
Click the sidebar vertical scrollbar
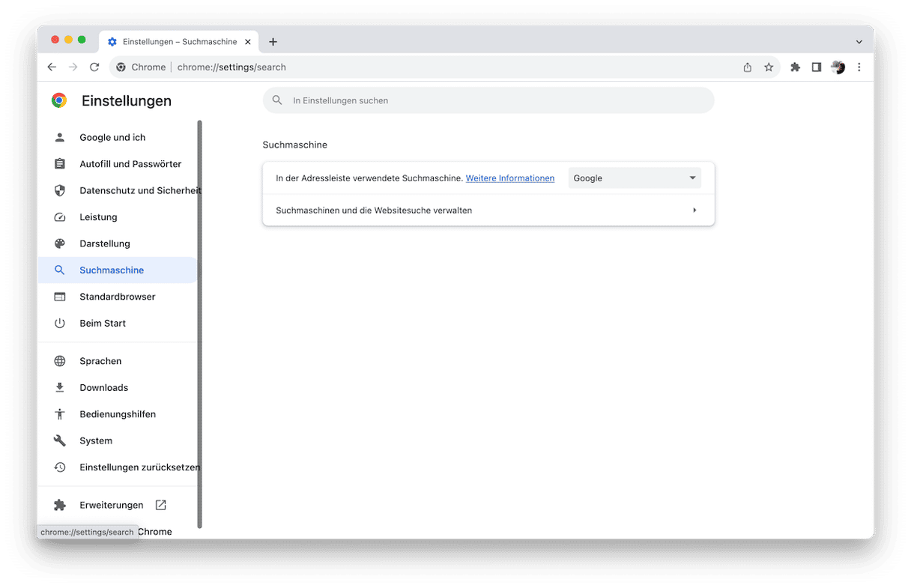[x=200, y=324]
